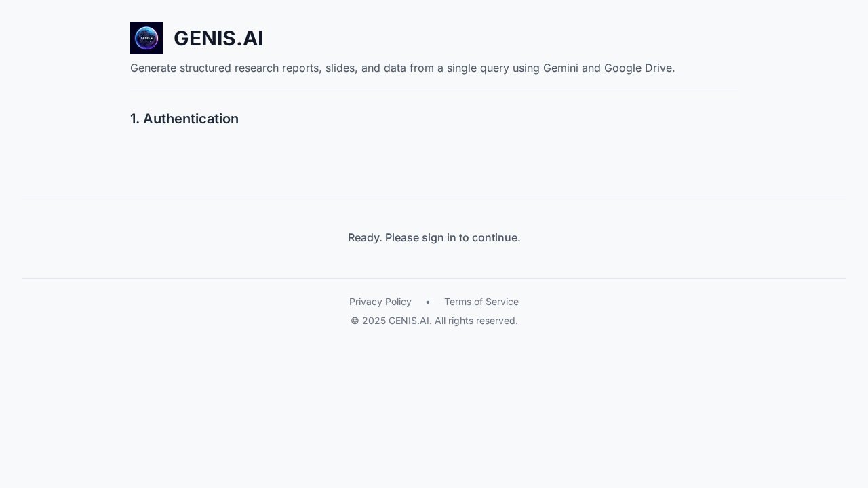Click the 'Ready. Please sign in to continue.' message
868x488 pixels.
coord(434,237)
